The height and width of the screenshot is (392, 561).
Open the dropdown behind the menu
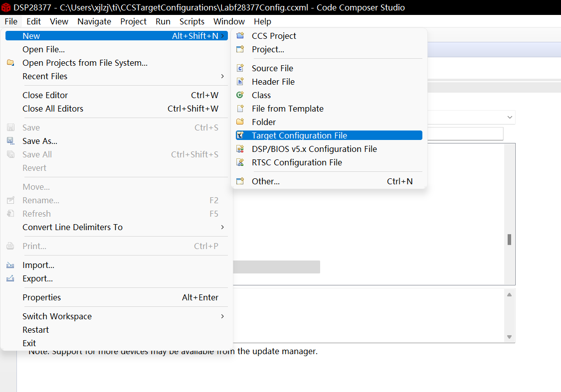510,117
